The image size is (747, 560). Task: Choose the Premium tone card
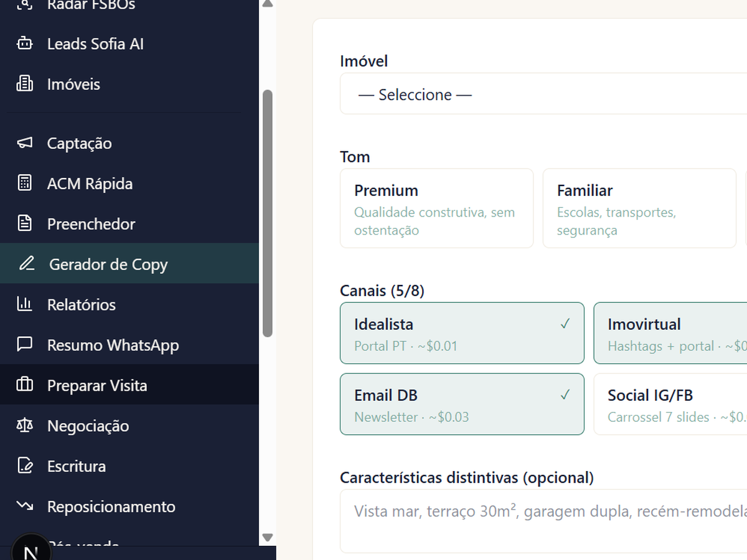pos(436,208)
